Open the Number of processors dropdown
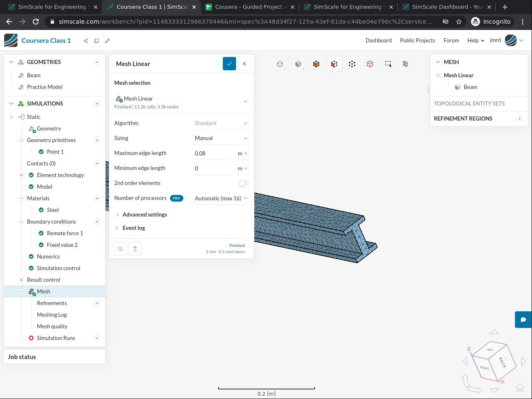This screenshot has width=532, height=399. pyautogui.click(x=221, y=198)
